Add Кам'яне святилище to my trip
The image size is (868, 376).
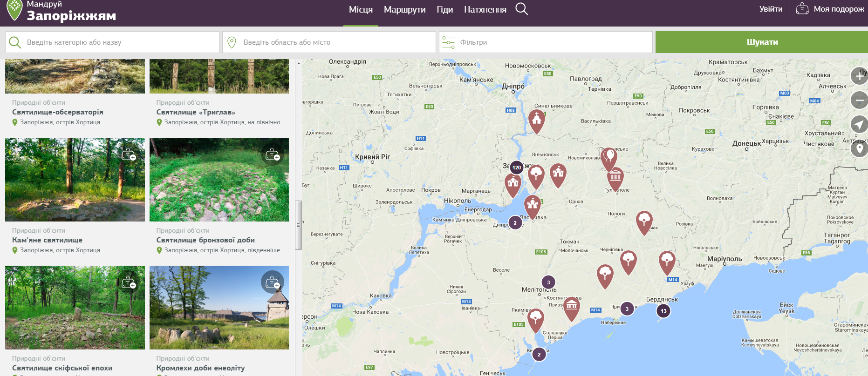129,154
